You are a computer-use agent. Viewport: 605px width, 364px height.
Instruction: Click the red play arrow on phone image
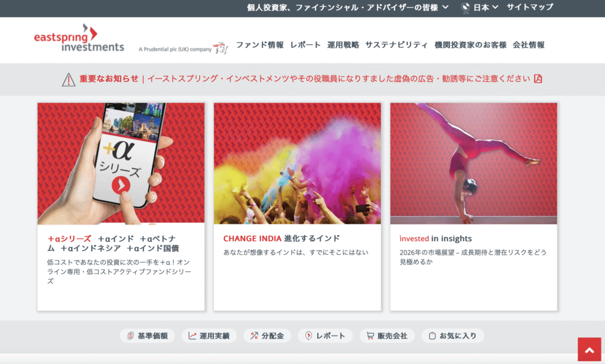pyautogui.click(x=121, y=185)
